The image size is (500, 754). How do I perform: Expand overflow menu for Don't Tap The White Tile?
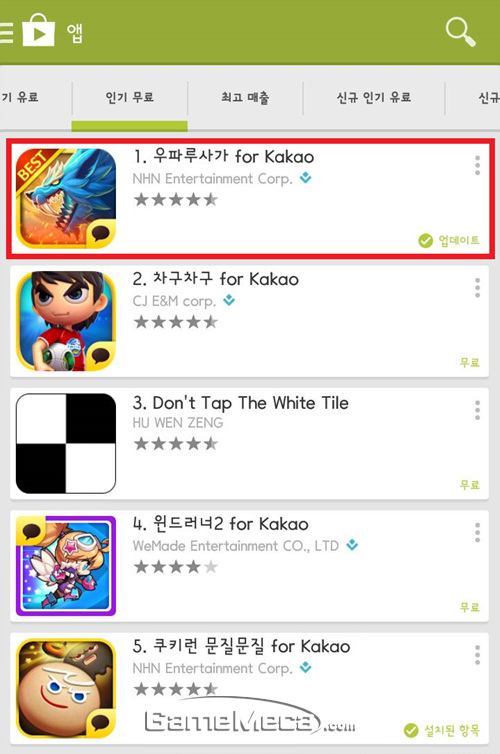click(x=477, y=410)
